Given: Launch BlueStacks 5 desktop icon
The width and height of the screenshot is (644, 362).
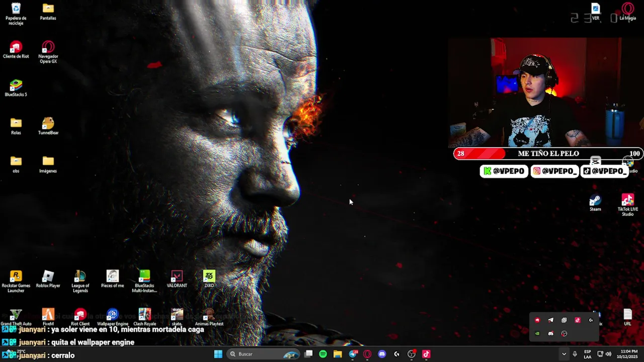Looking at the screenshot, I should point(16,87).
